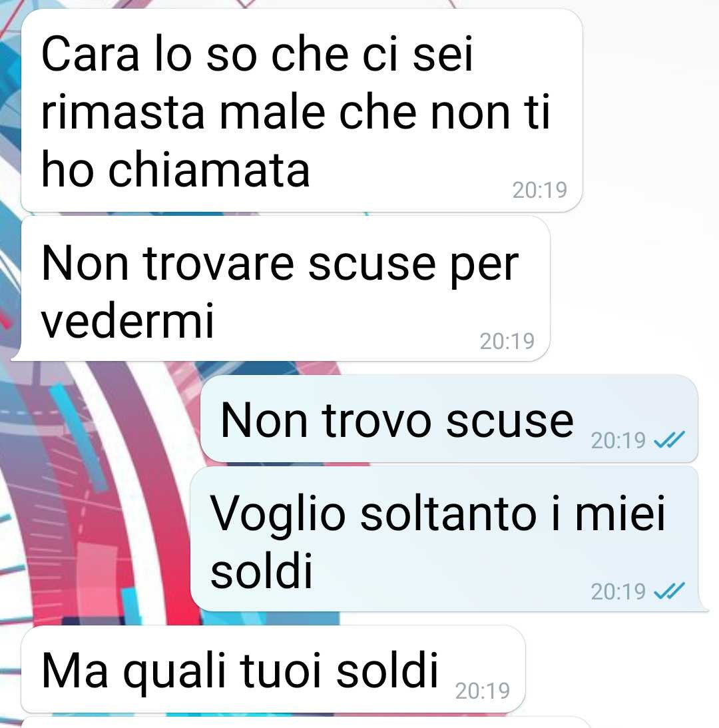This screenshot has height=728, width=719.
Task: Tap timestamp of 'Voglio soltanto i miei soldi'
Action: pyautogui.click(x=618, y=591)
